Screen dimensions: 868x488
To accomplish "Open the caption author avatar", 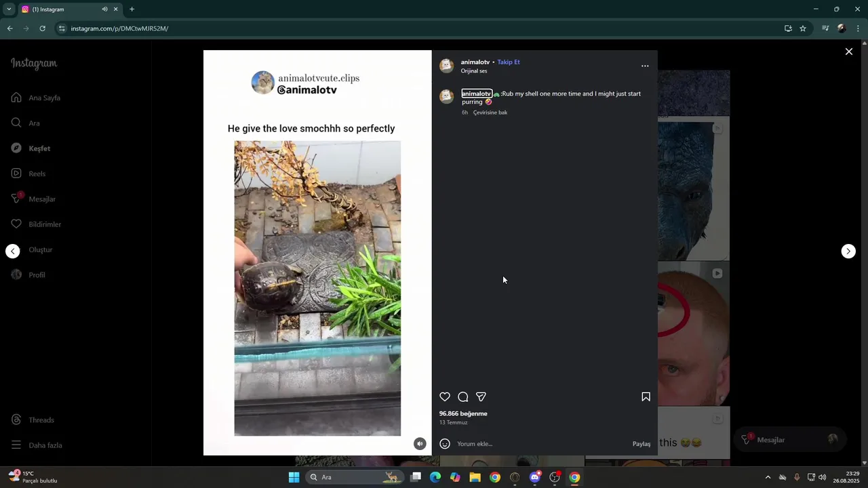I will pos(446,97).
